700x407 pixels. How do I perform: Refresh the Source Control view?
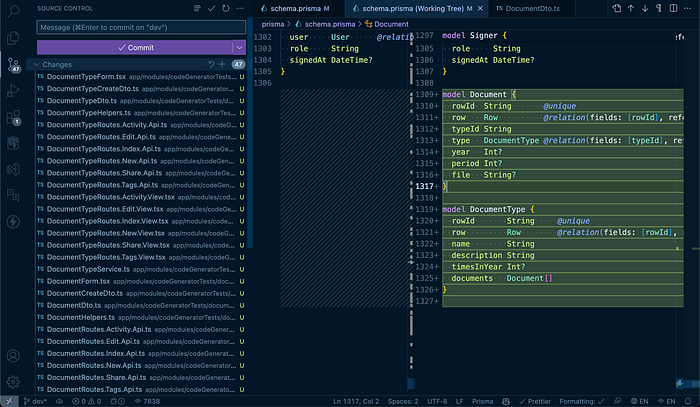click(226, 8)
